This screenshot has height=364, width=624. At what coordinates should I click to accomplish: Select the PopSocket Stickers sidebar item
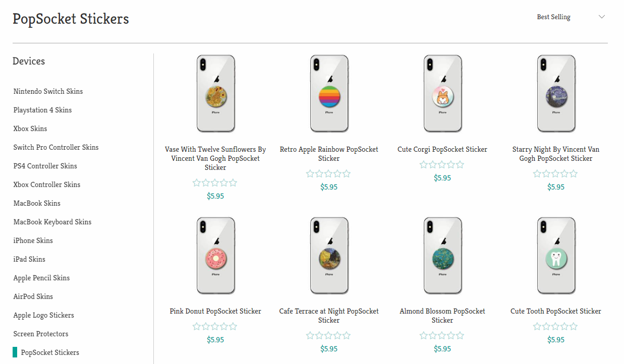(x=50, y=352)
